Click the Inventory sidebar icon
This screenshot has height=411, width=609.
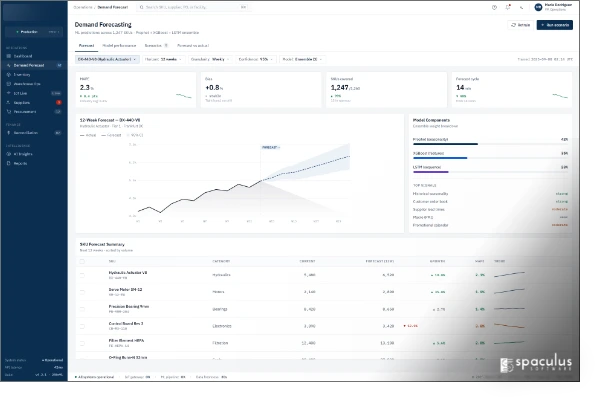click(9, 75)
